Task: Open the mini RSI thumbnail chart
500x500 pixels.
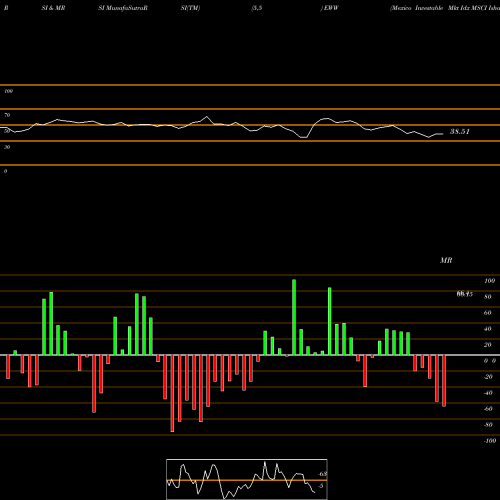Action: 247,479
